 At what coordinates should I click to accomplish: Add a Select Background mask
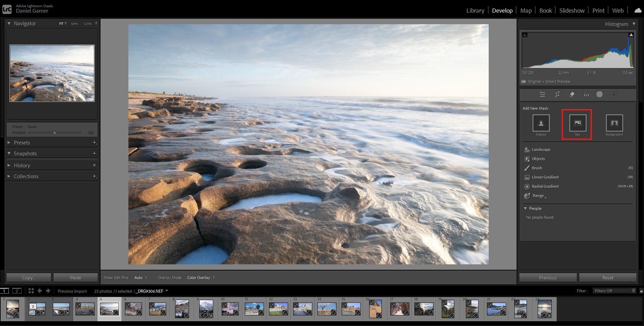point(614,123)
